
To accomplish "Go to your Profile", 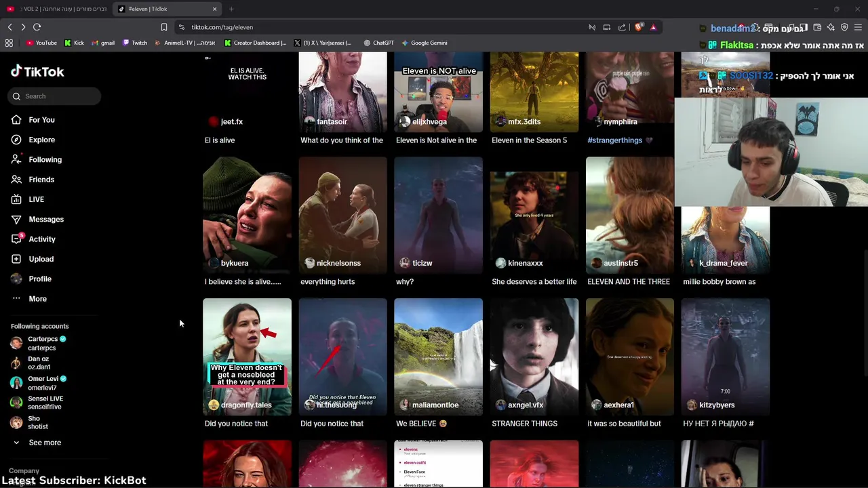I will [x=31, y=279].
